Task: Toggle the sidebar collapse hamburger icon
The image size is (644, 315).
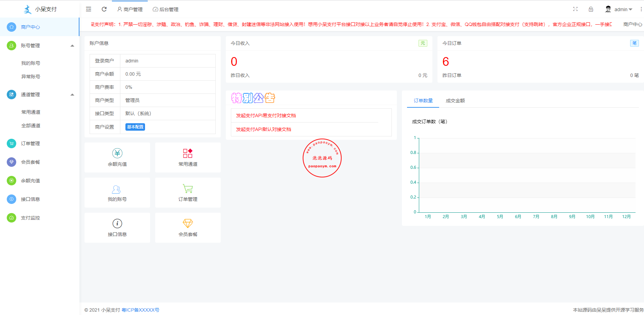Action: [x=89, y=9]
